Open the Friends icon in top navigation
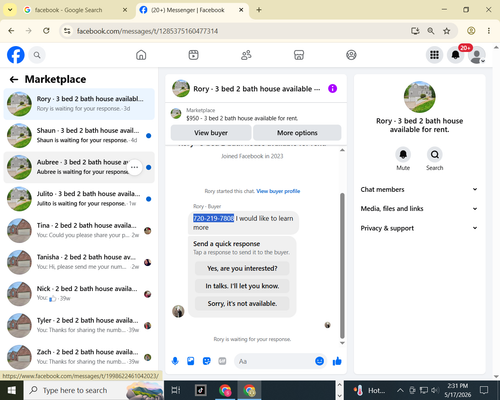 tap(246, 55)
